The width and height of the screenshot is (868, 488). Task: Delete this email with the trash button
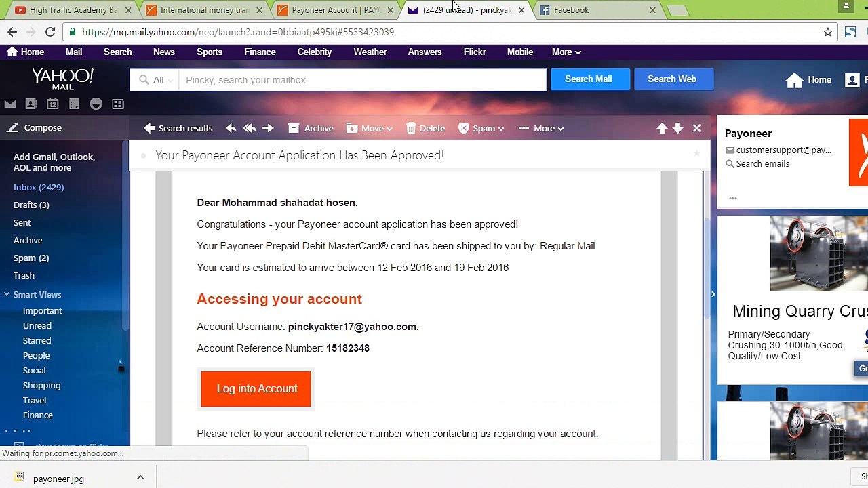pyautogui.click(x=425, y=128)
